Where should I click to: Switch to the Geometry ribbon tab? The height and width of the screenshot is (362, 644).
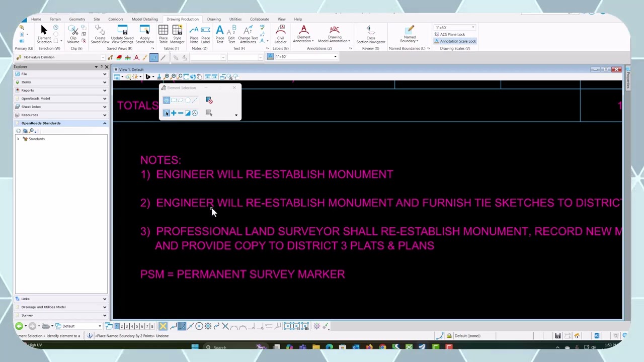click(77, 19)
